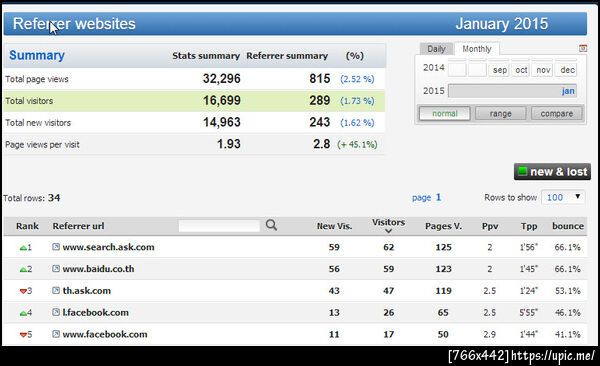Viewport: 600px width, 366px height.
Task: Select the Total visitors summary row
Action: [194, 101]
